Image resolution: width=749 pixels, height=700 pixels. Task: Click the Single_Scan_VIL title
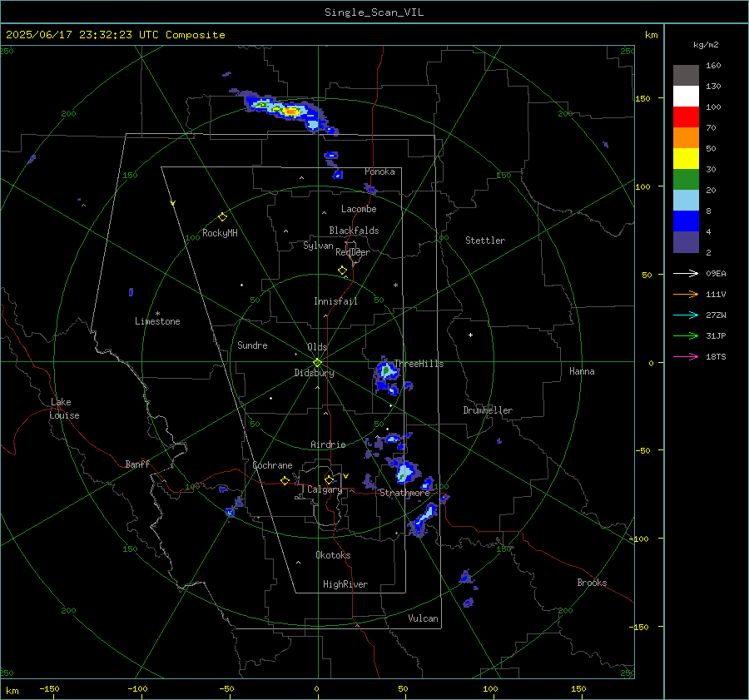(x=374, y=12)
